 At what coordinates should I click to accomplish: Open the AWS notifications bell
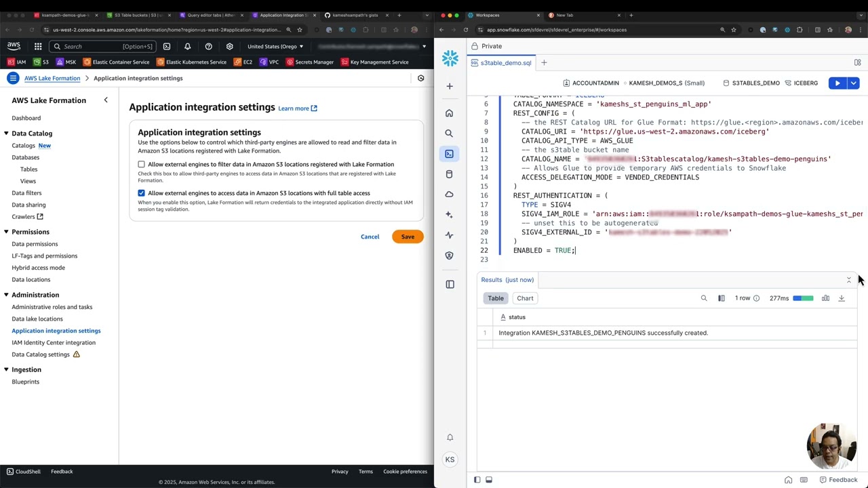[187, 46]
